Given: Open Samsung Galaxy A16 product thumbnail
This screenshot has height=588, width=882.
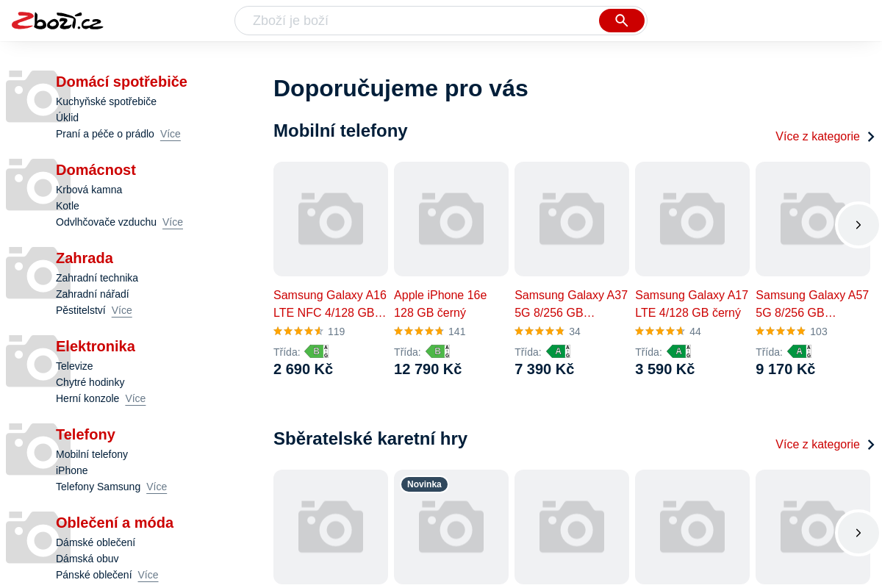Looking at the screenshot, I should point(331,219).
